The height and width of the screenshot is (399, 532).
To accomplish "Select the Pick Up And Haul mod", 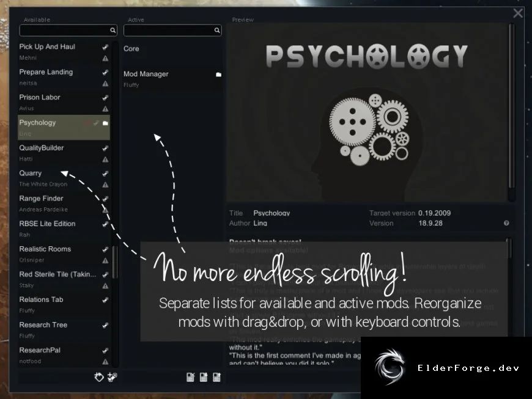I will coord(64,51).
